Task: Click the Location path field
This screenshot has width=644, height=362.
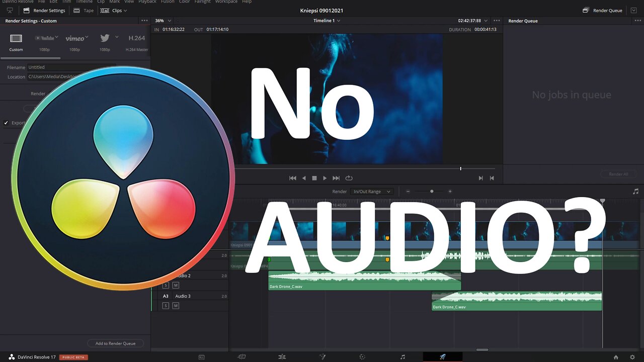Action: [52, 76]
